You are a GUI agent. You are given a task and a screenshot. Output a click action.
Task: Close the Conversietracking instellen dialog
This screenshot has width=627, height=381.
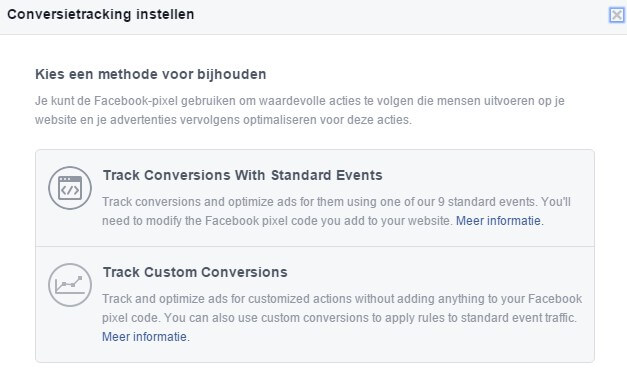tap(617, 15)
